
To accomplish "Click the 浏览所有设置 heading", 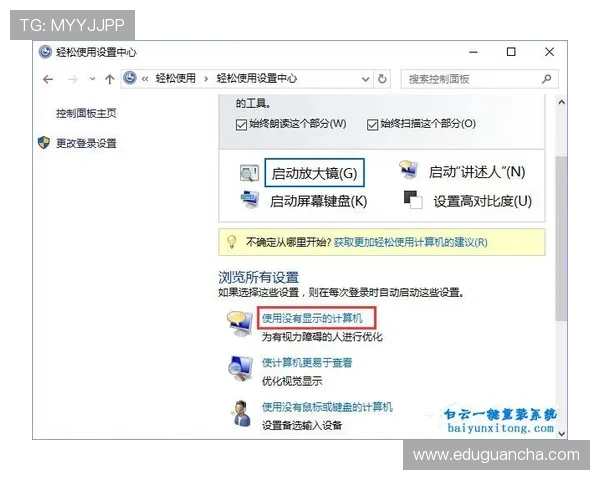I will [x=258, y=277].
